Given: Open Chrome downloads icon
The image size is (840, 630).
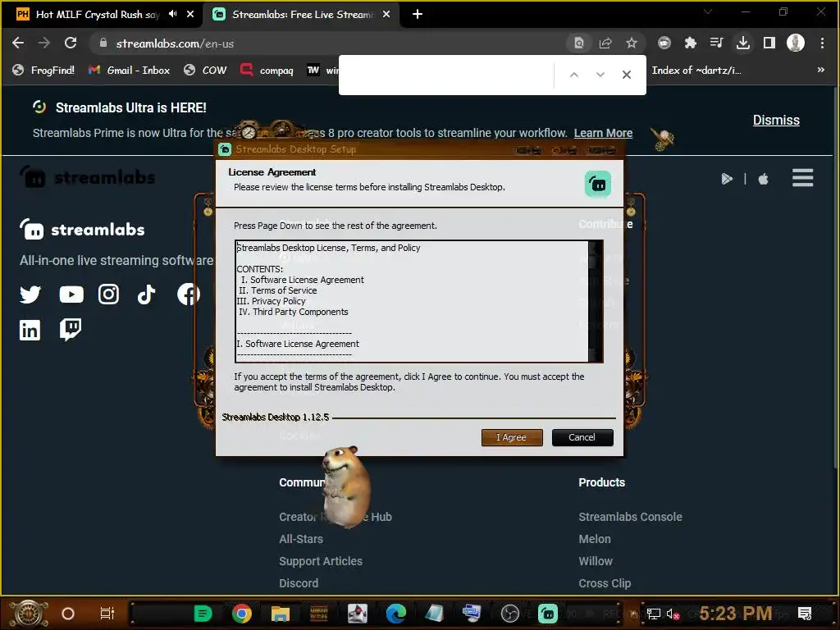Looking at the screenshot, I should click(x=743, y=43).
